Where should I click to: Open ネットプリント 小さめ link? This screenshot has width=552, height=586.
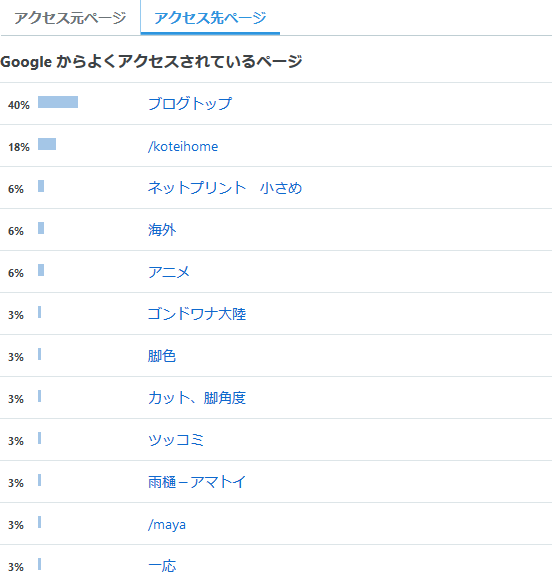click(225, 188)
